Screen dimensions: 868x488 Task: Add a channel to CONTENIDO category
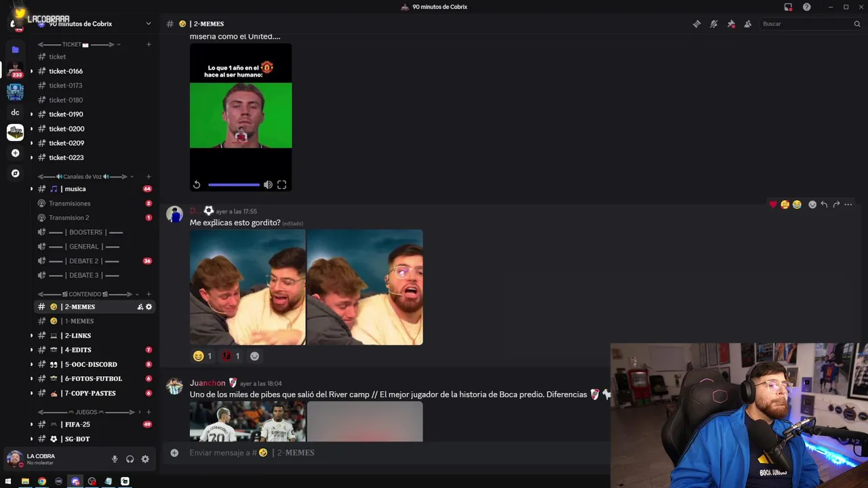point(149,294)
